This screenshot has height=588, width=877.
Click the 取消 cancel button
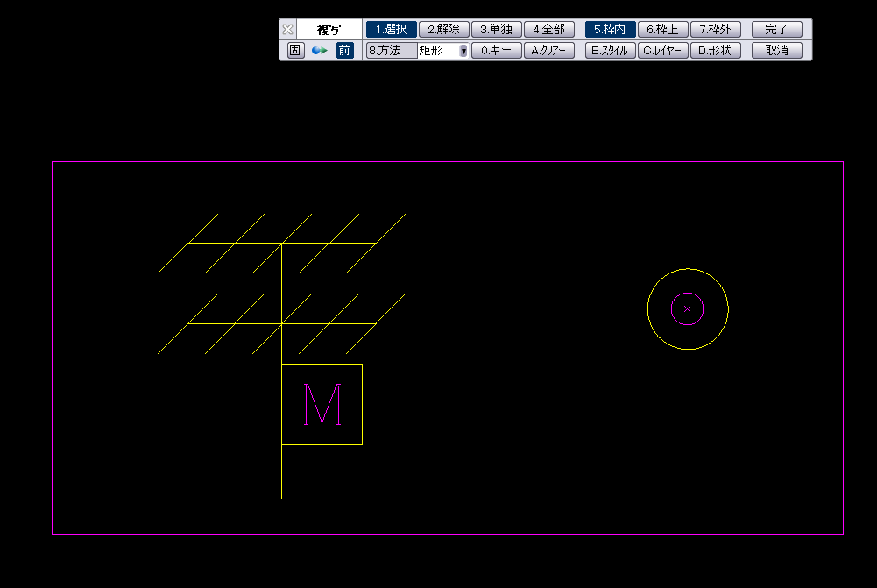coord(776,51)
